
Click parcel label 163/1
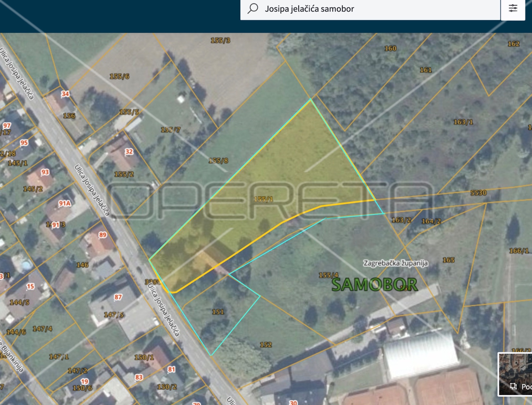[463, 122]
